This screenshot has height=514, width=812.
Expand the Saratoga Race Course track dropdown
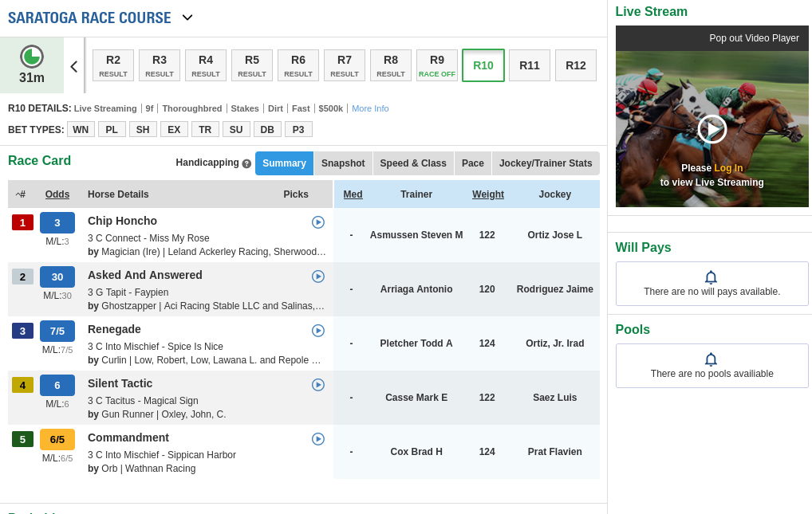(x=187, y=18)
